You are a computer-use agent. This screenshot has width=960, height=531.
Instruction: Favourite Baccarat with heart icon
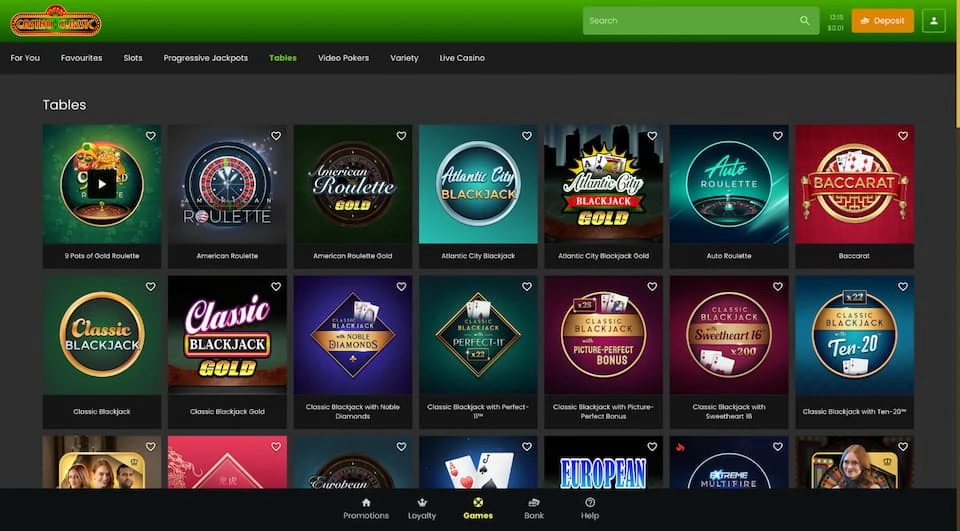[903, 136]
